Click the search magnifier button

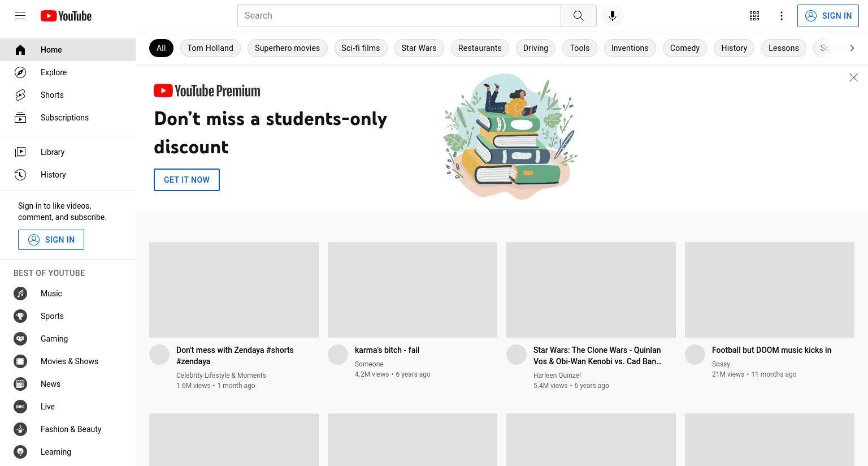pyautogui.click(x=578, y=16)
